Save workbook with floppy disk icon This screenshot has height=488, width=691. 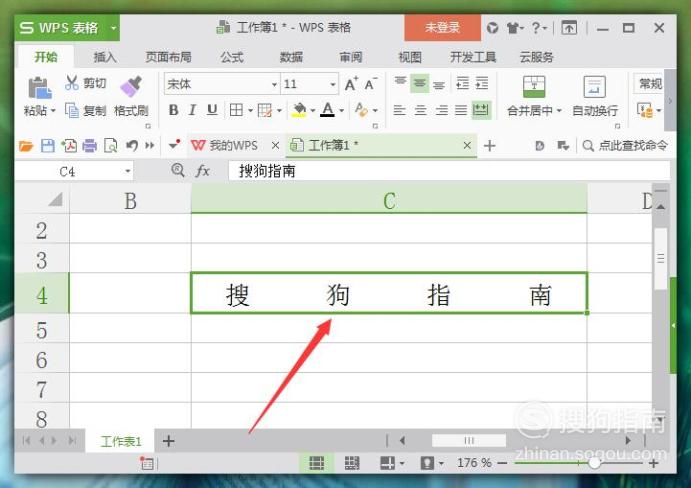(x=48, y=145)
